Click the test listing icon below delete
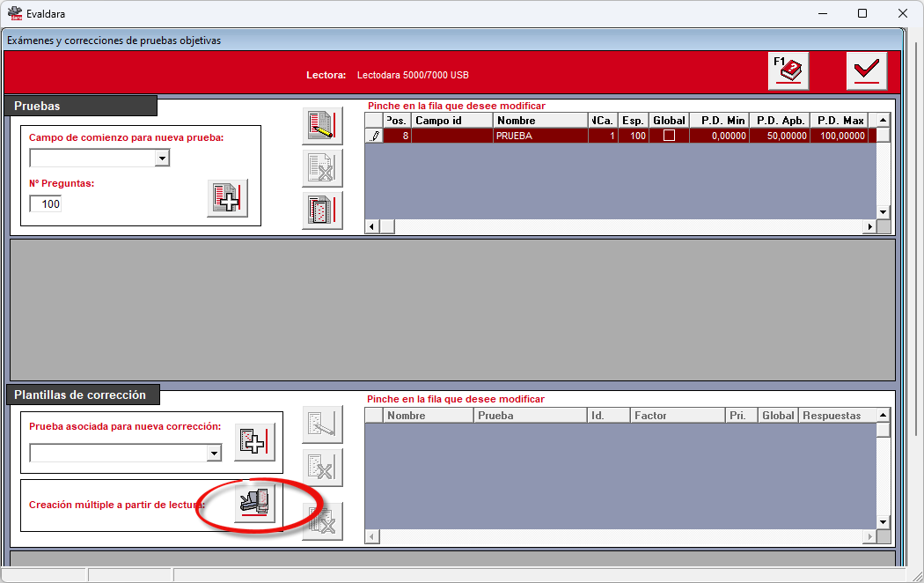This screenshot has width=924, height=583. click(x=322, y=210)
